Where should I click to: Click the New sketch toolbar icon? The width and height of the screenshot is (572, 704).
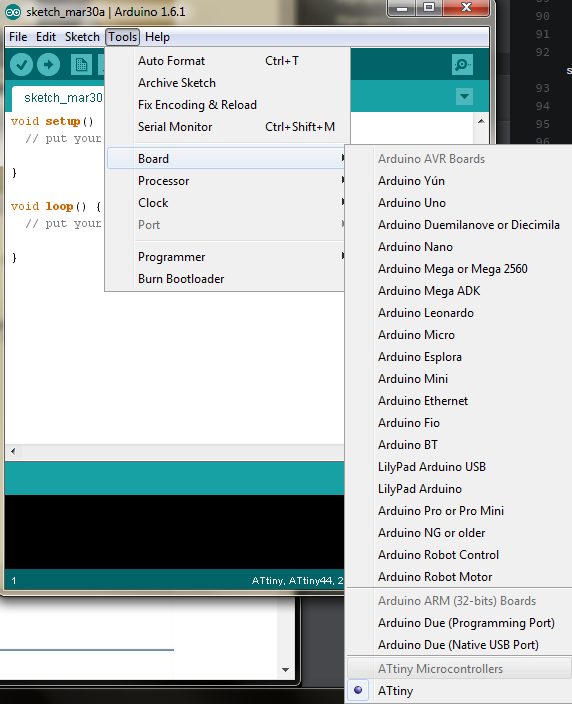(x=81, y=65)
